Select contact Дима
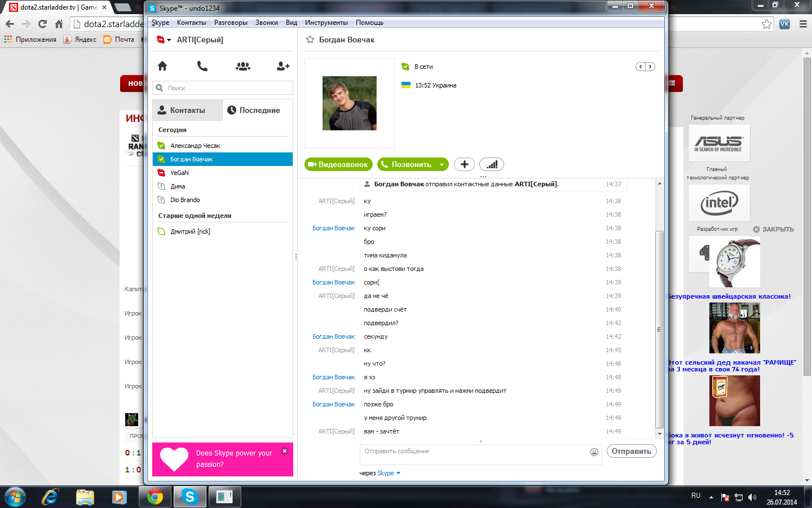This screenshot has height=508, width=812. (x=223, y=186)
